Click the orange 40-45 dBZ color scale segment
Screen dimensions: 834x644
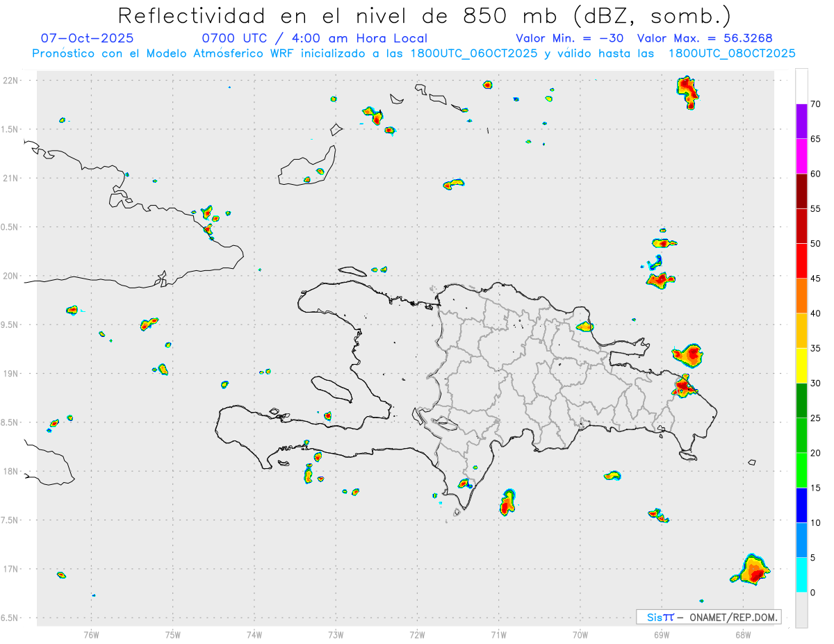801,296
